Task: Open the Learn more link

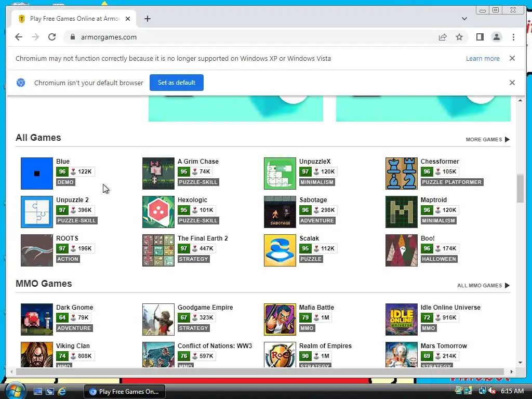Action: click(483, 58)
